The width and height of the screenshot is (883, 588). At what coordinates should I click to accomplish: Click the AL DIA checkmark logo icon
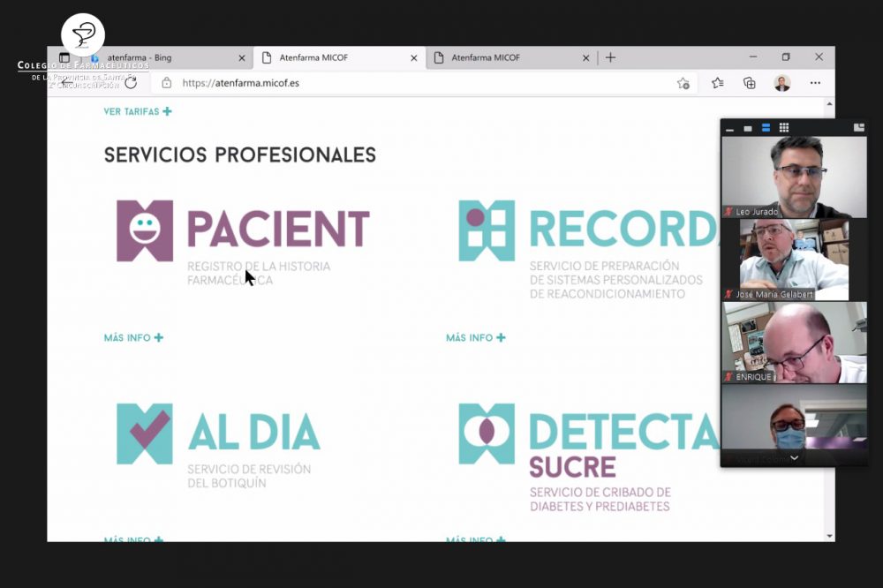pyautogui.click(x=145, y=433)
